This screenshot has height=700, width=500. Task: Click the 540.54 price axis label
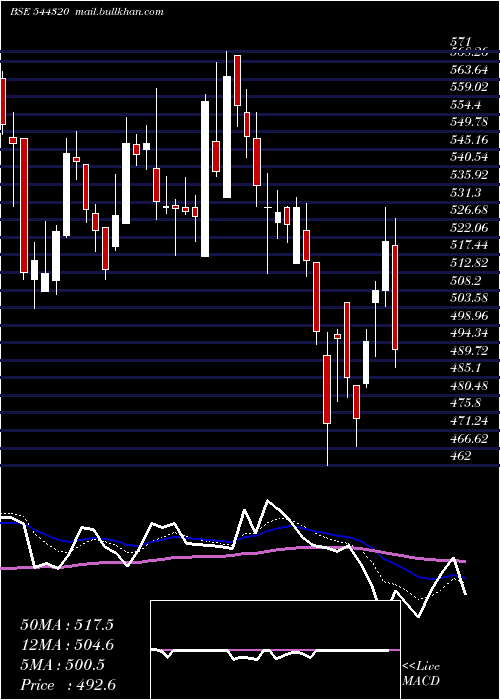pyautogui.click(x=468, y=157)
